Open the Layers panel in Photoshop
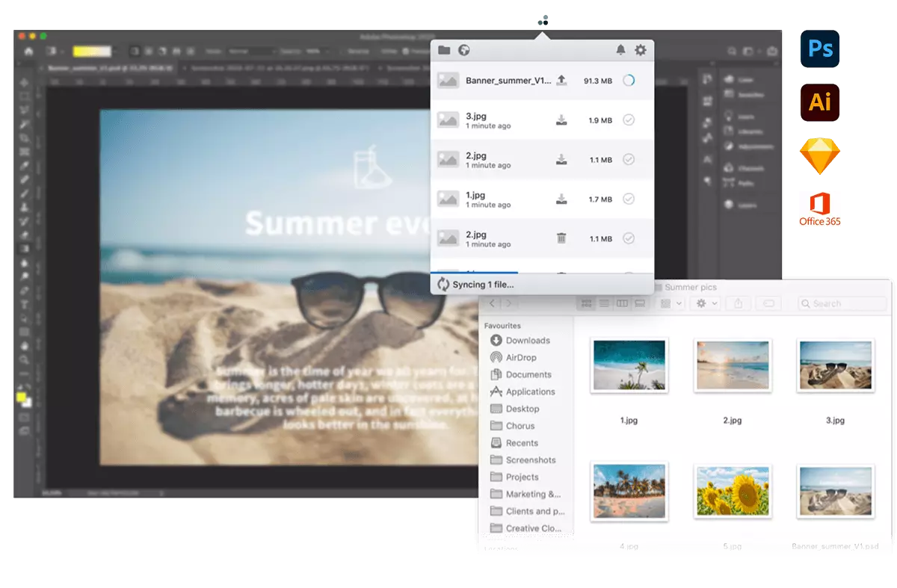The height and width of the screenshot is (588, 897). coord(742,205)
